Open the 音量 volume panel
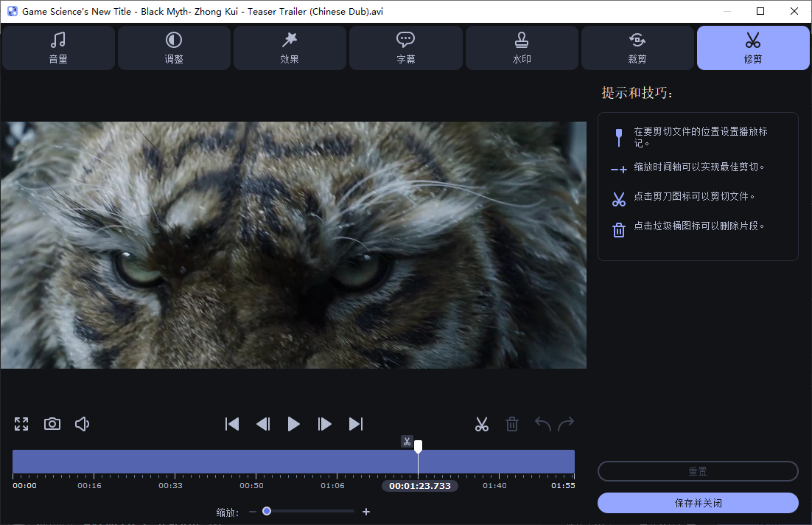The height and width of the screenshot is (525, 812). pos(58,47)
